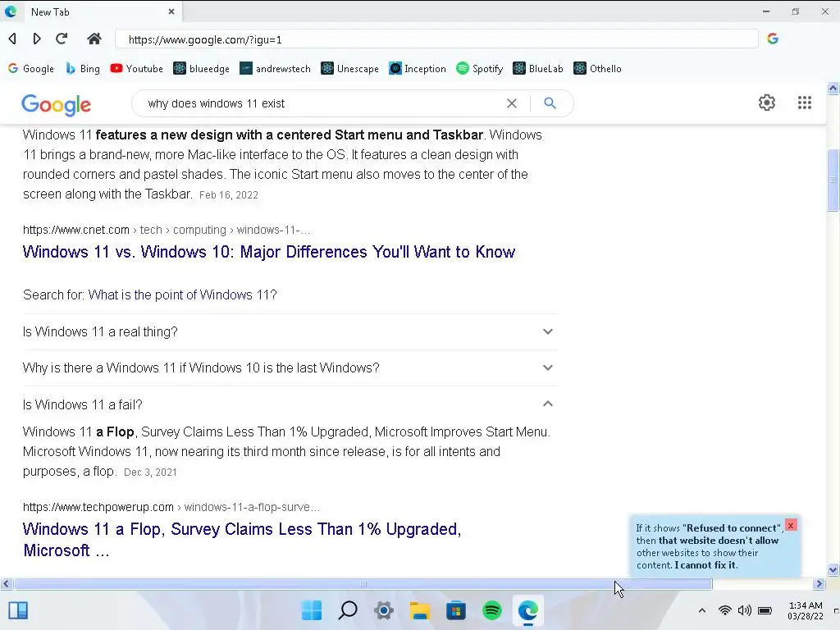Open Google search settings gear
This screenshot has width=840, height=630.
(x=767, y=103)
